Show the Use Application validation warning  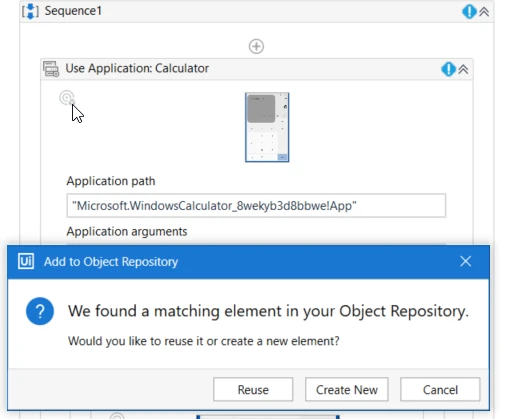(448, 69)
